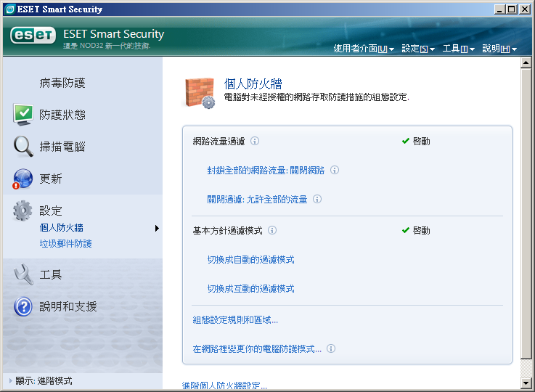The height and width of the screenshot is (392, 535).
Task: Click the ESET title bar application icon
Action: tap(10, 9)
